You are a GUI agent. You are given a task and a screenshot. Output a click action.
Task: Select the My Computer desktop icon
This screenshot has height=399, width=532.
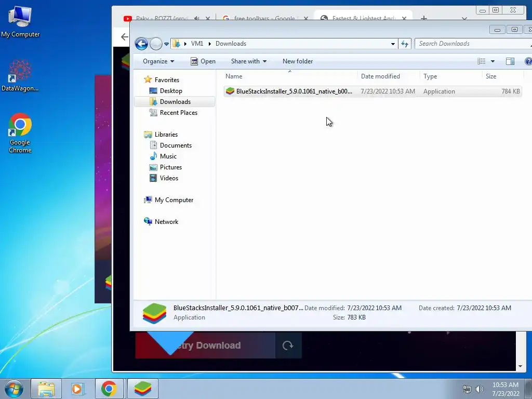coord(20,22)
